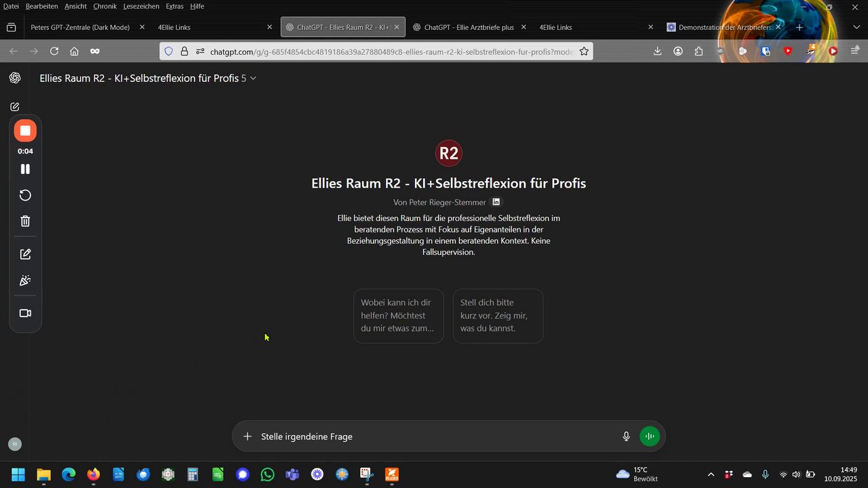Open the Bearbeiten menu

point(41,6)
